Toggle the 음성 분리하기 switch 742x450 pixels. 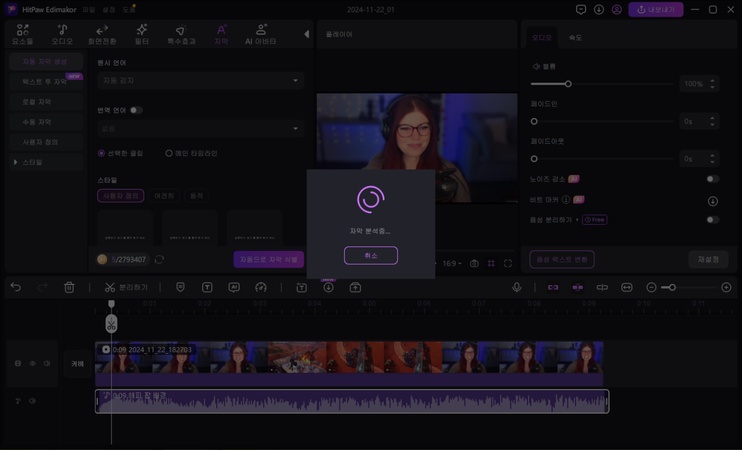pos(712,219)
